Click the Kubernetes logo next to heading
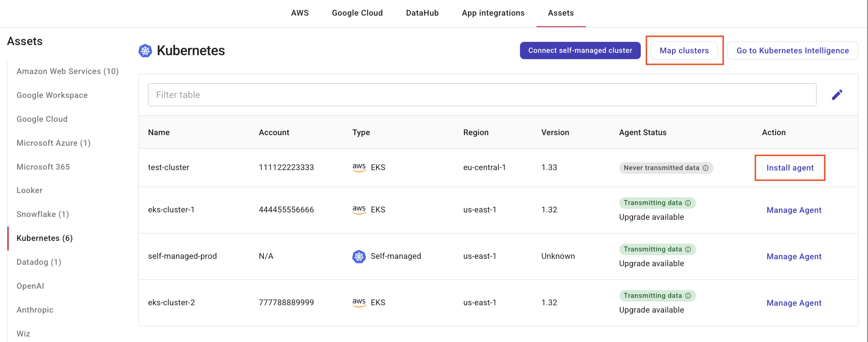 145,51
